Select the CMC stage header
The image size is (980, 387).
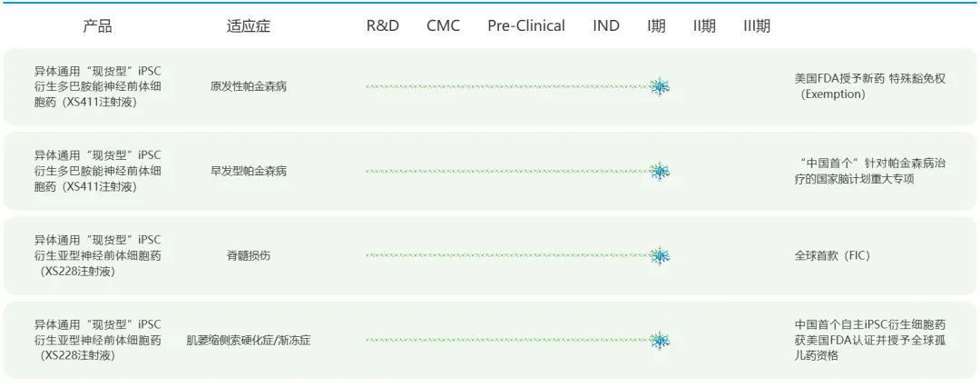point(443,26)
